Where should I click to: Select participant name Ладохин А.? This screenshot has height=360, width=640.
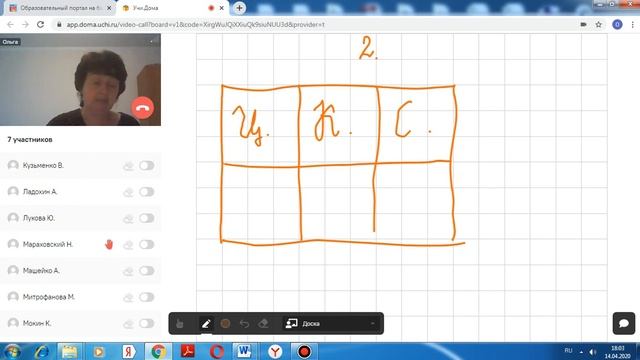click(x=40, y=192)
